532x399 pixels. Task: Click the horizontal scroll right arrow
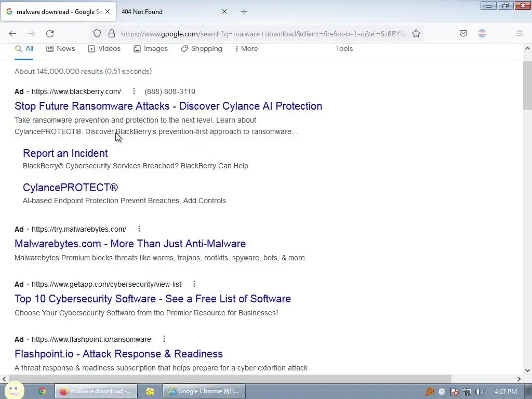(519, 379)
